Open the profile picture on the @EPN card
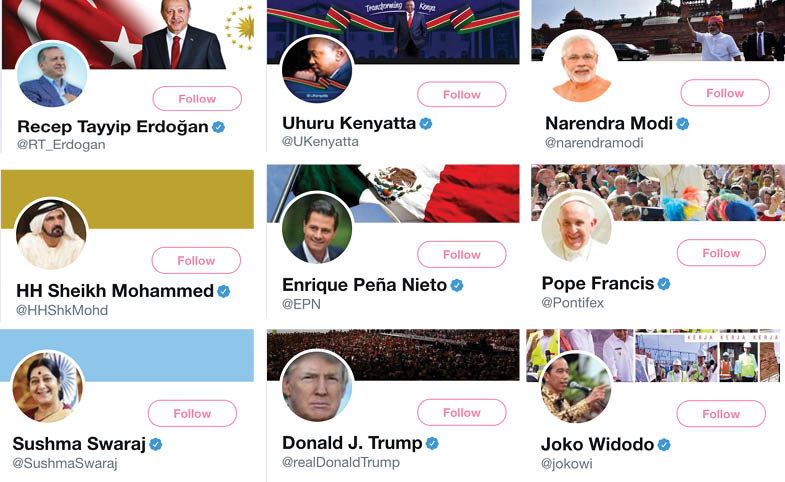 click(317, 226)
